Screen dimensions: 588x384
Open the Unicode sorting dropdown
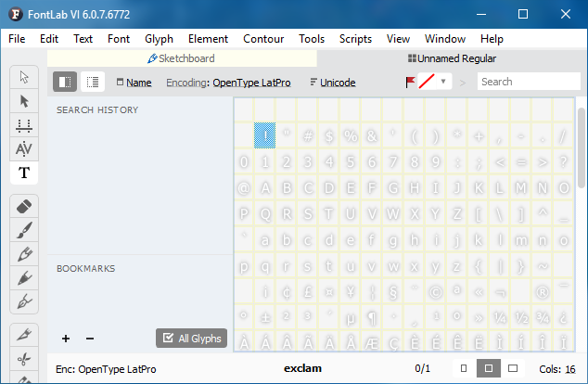(333, 83)
